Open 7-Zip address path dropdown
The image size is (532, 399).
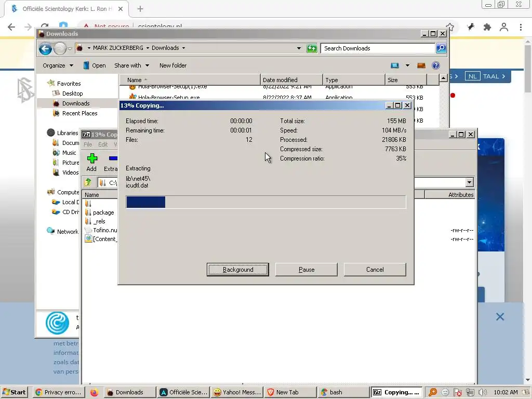[x=469, y=182]
